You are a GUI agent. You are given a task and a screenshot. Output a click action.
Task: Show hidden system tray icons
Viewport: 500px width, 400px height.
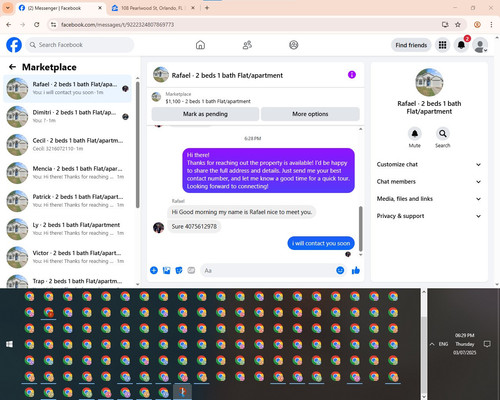click(x=432, y=344)
